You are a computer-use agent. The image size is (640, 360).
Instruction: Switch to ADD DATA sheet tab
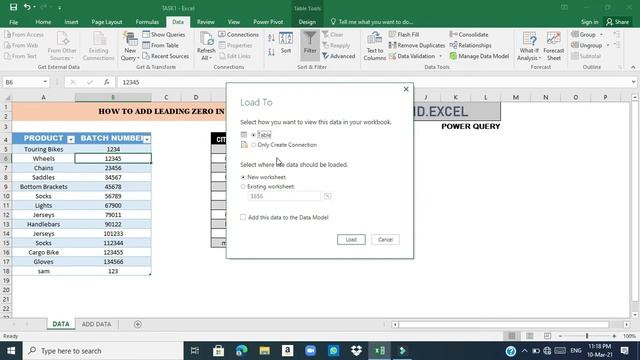(x=96, y=324)
